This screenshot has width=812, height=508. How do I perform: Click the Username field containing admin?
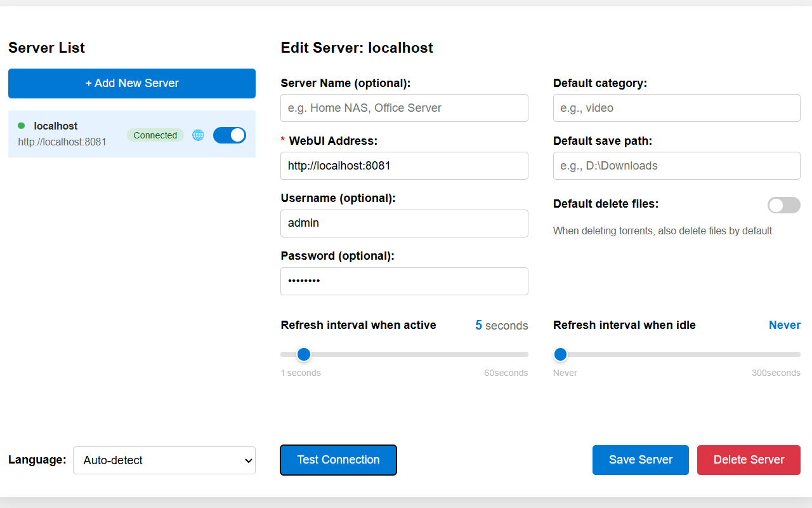[x=404, y=224]
